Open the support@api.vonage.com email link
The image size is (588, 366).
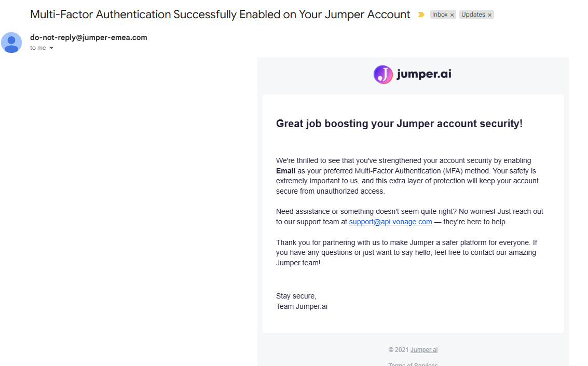[x=390, y=222]
